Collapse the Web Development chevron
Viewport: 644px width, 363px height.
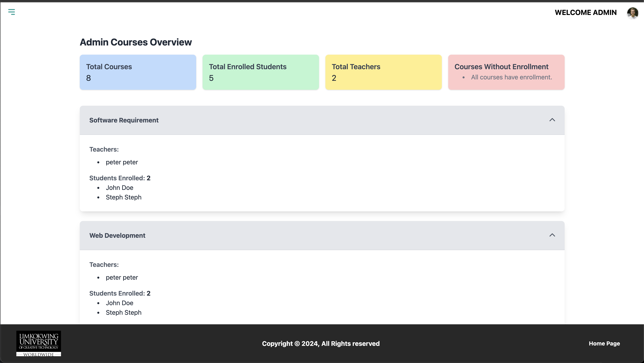[552, 235]
